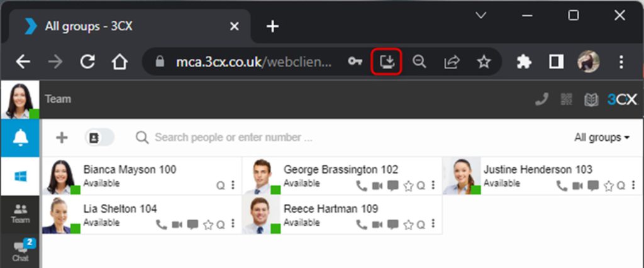Open the phonebook icon in header
This screenshot has width=644, height=268.
pyautogui.click(x=591, y=99)
